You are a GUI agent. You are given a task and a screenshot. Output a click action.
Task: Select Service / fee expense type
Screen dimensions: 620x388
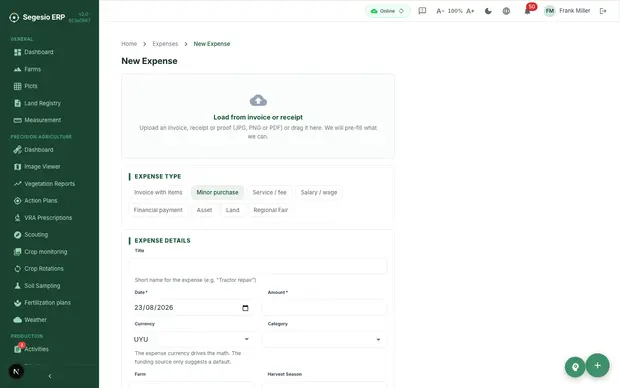pos(270,193)
